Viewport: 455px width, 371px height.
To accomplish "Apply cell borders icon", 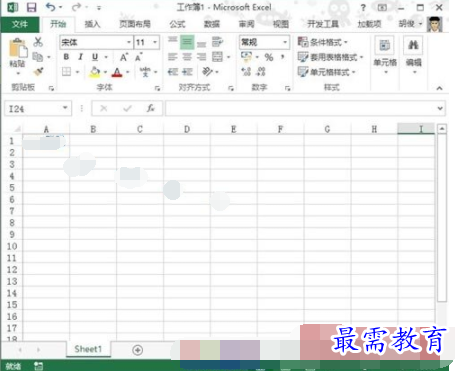I will click(x=67, y=72).
